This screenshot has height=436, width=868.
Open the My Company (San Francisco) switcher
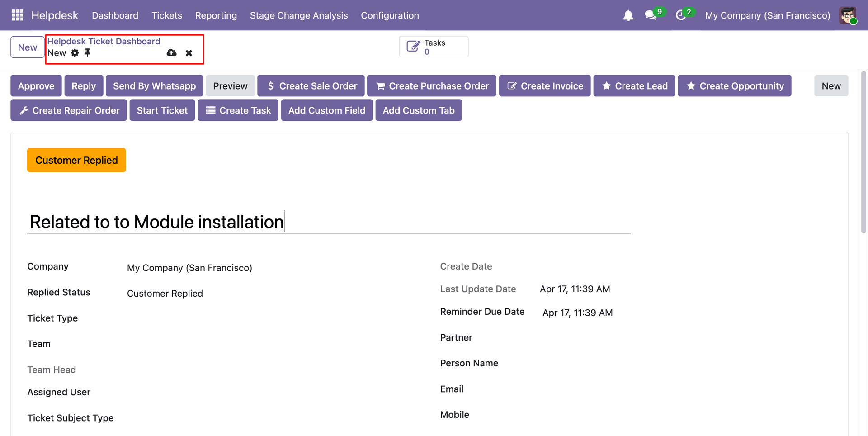(767, 15)
